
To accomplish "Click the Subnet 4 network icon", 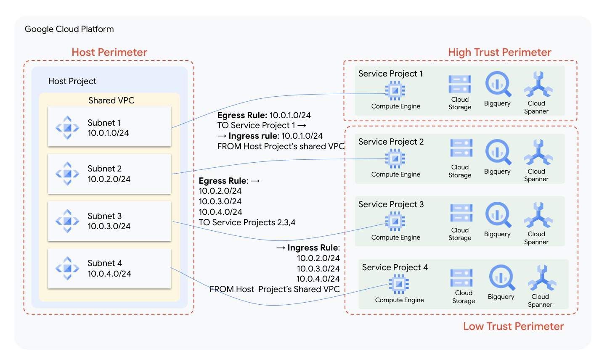I will point(67,268).
